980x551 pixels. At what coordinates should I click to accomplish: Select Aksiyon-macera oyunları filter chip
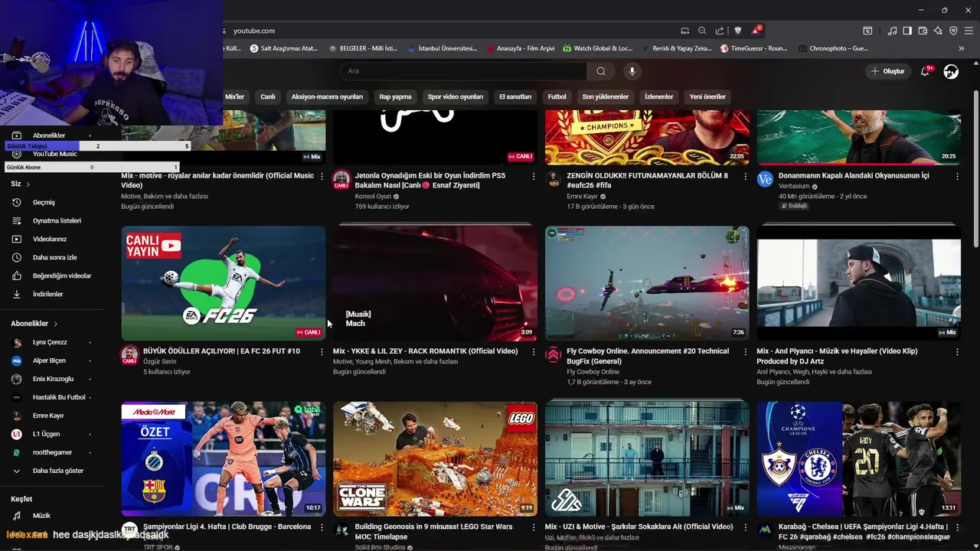point(327,97)
